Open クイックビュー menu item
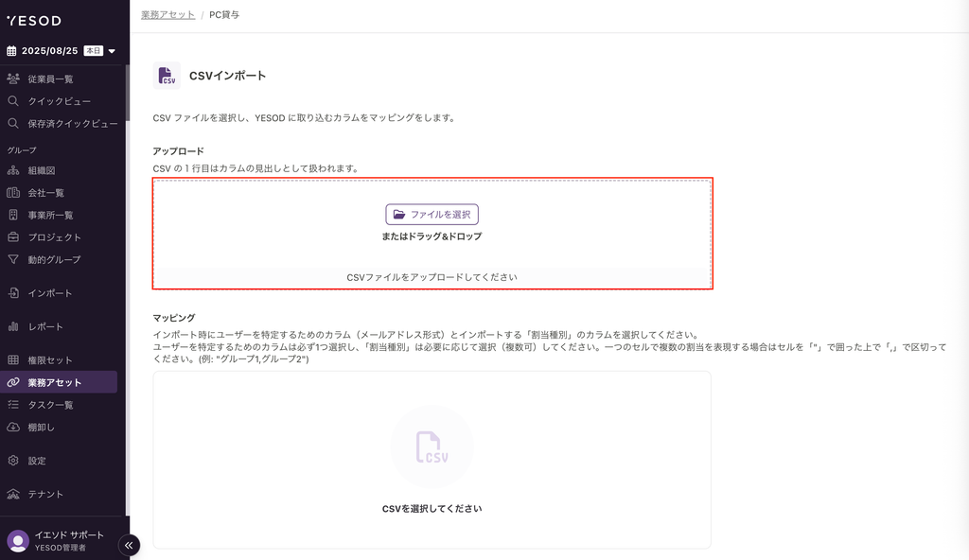Viewport: 969px width, 560px height. 59,101
